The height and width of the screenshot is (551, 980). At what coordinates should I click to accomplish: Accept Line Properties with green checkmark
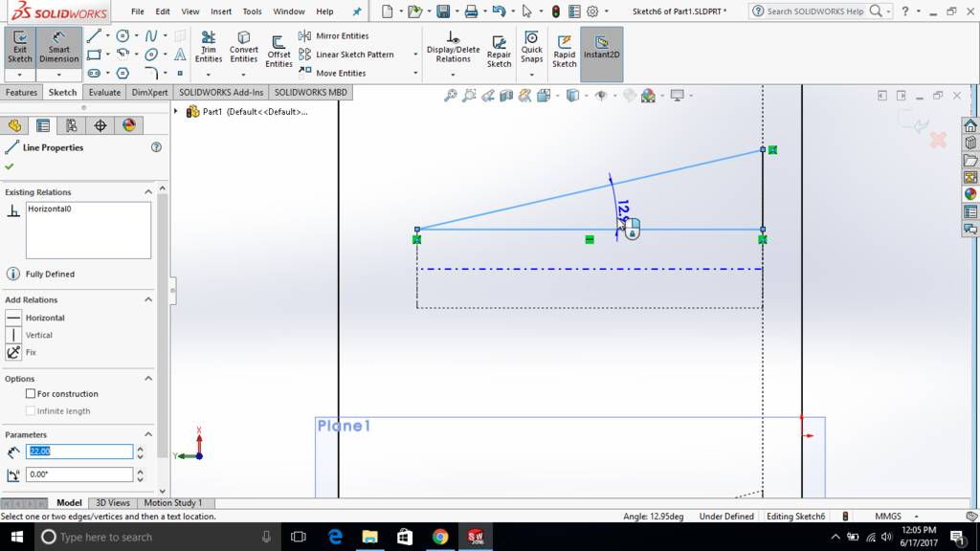point(9,166)
